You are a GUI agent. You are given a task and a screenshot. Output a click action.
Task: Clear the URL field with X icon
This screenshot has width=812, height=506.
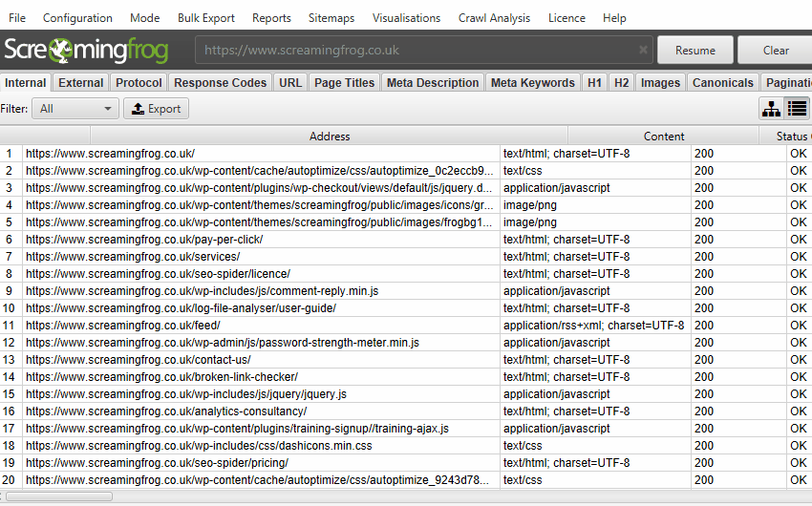coord(643,51)
